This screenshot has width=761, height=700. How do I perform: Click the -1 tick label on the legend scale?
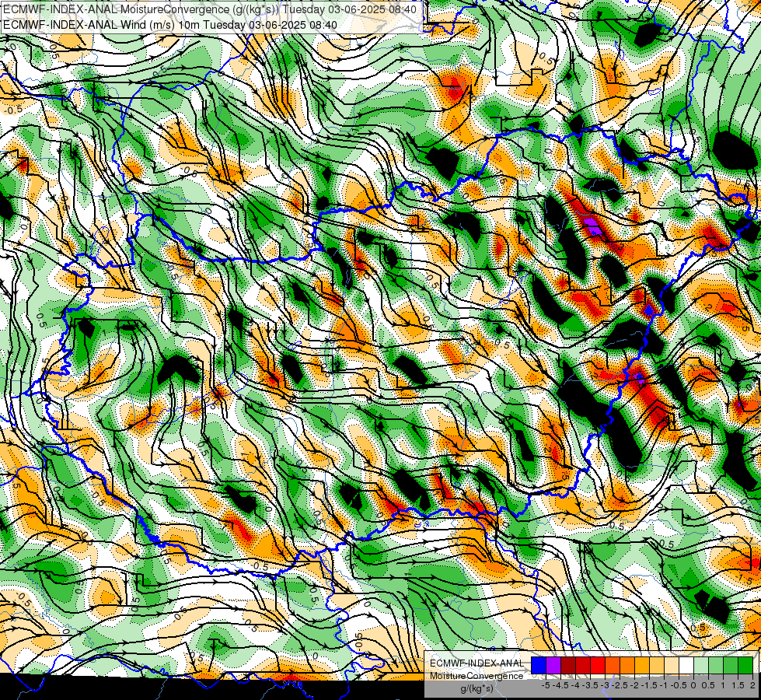pos(664,685)
